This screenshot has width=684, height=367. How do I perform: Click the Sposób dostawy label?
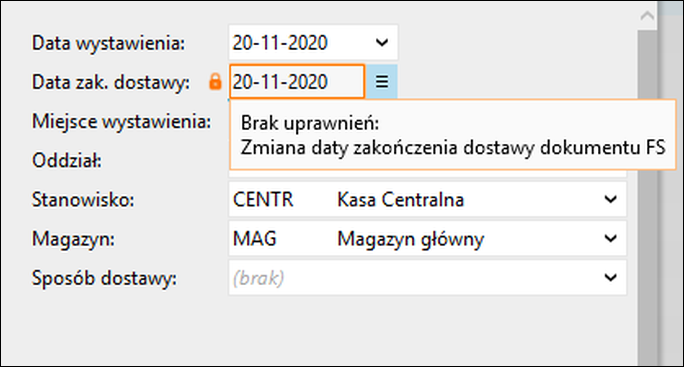pos(104,278)
